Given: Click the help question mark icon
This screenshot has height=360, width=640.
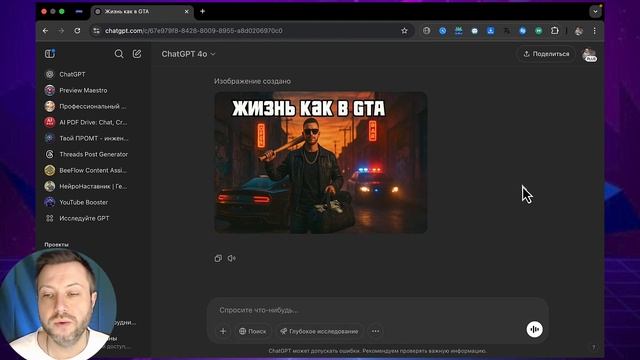Looking at the screenshot, I should (593, 347).
